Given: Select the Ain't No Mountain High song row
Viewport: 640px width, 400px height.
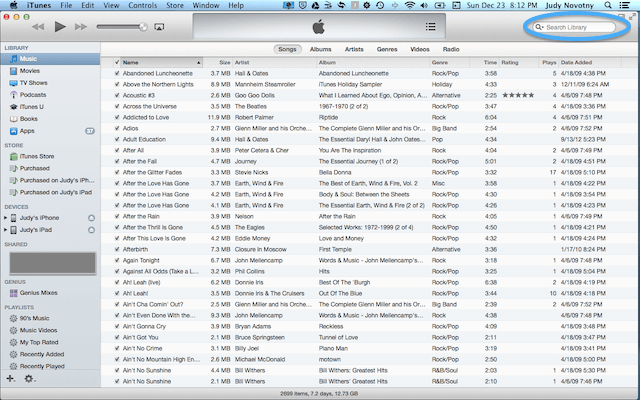Looking at the screenshot, I should click(x=369, y=360).
